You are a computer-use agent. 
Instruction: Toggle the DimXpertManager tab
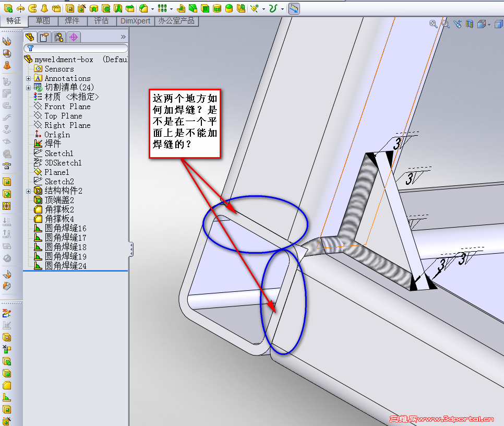tap(73, 37)
